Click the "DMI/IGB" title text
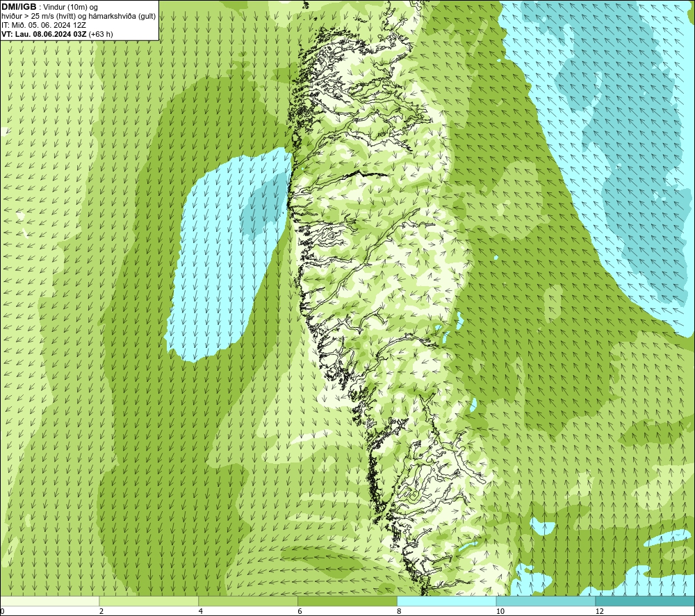Screen dimensions: 695x616 [19, 7]
